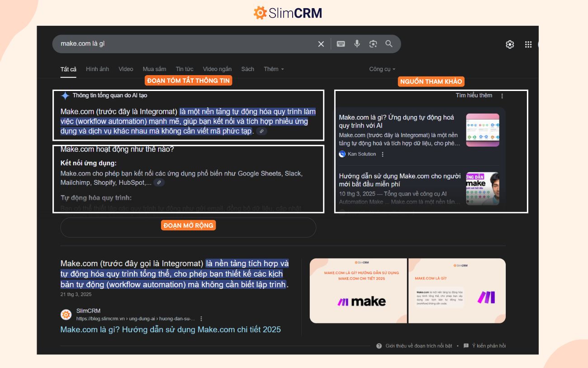Open the Google apps grid
The image size is (588, 368).
[528, 44]
